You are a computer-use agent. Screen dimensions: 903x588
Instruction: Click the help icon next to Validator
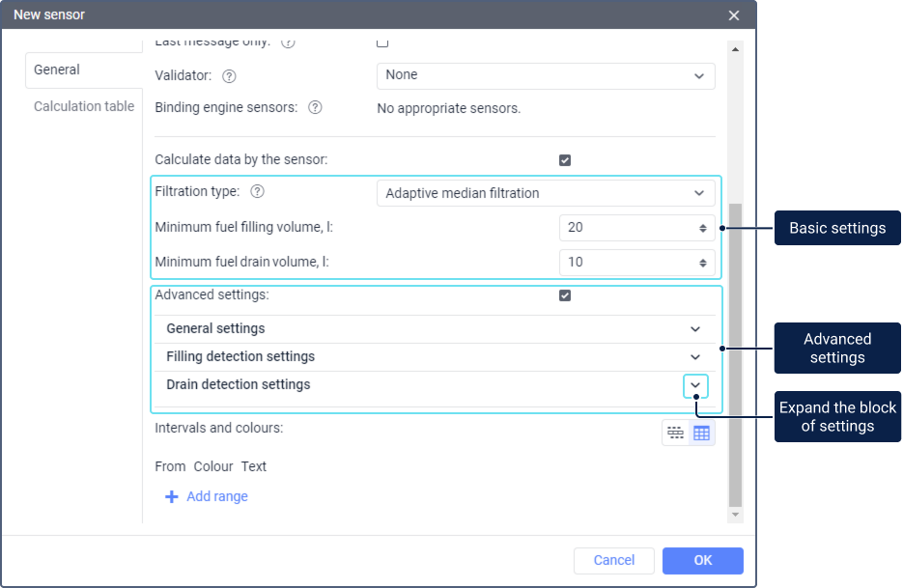(x=229, y=75)
